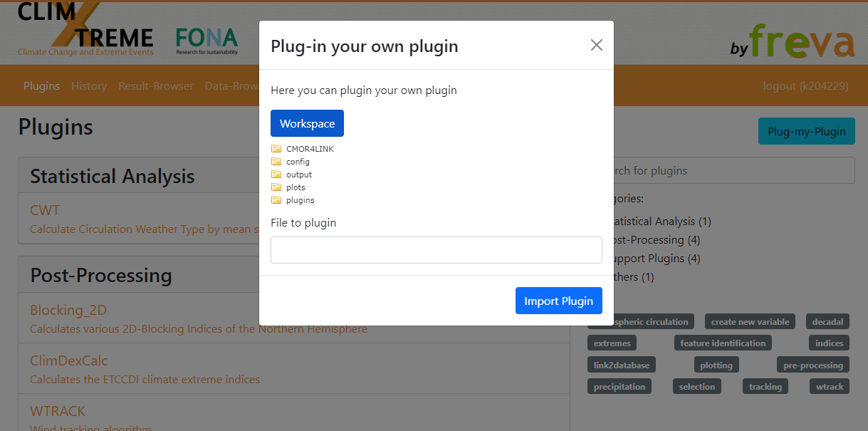
Task: Focus the File to plugin input field
Action: pos(436,250)
